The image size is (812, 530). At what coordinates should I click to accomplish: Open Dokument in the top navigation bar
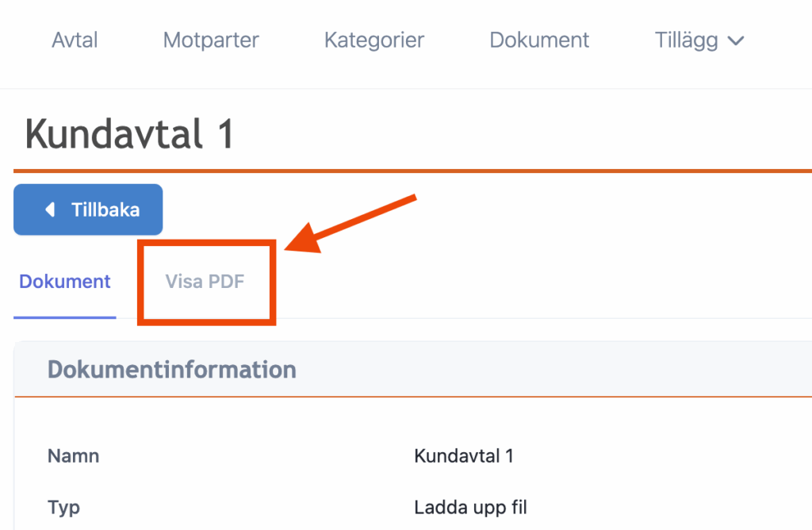point(539,40)
